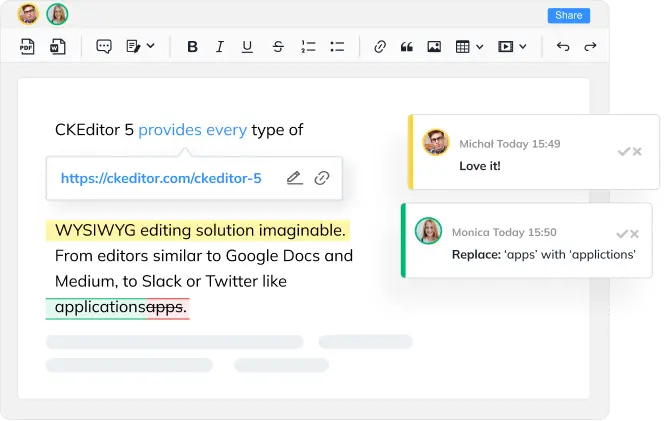Click Monica's avatar in the top bar
Viewport: 669px width, 421px height.
pos(57,14)
